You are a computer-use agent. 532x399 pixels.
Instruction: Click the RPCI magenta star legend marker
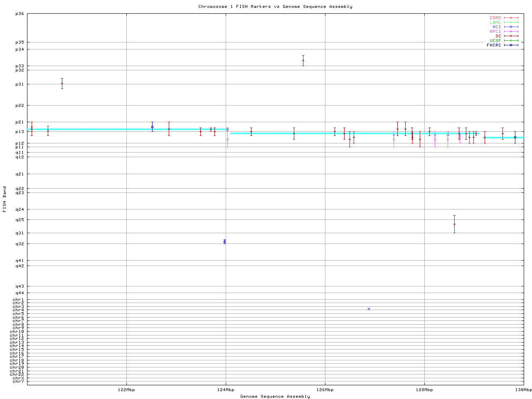click(511, 32)
